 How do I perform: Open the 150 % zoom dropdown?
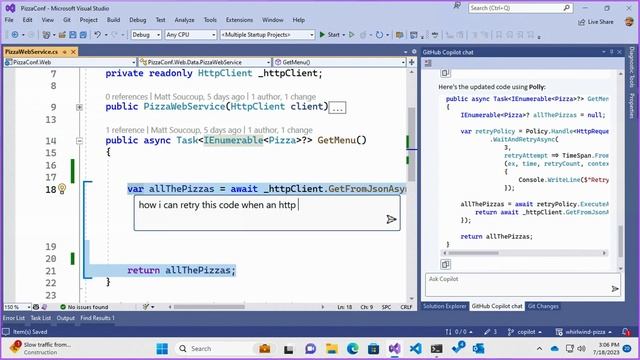coord(17,307)
